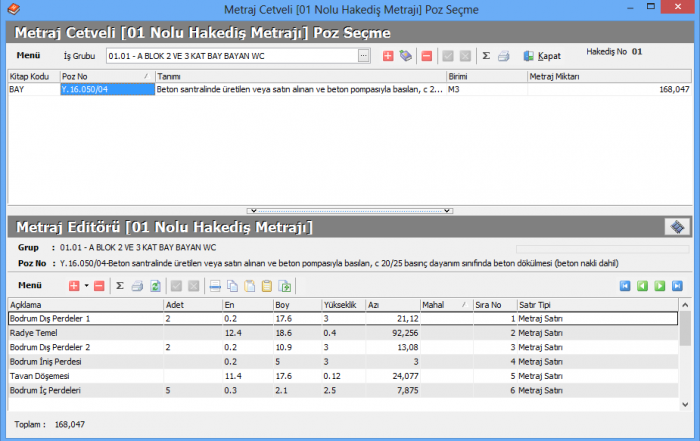Image resolution: width=700 pixels, height=441 pixels.
Task: Open the Menü in Metraj Editörü
Action: [x=29, y=286]
